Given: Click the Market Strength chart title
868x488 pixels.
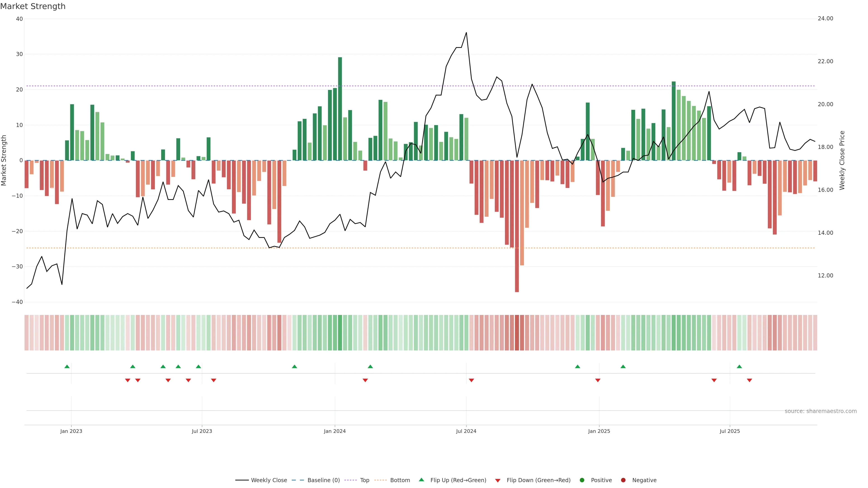Looking at the screenshot, I should (x=33, y=6).
